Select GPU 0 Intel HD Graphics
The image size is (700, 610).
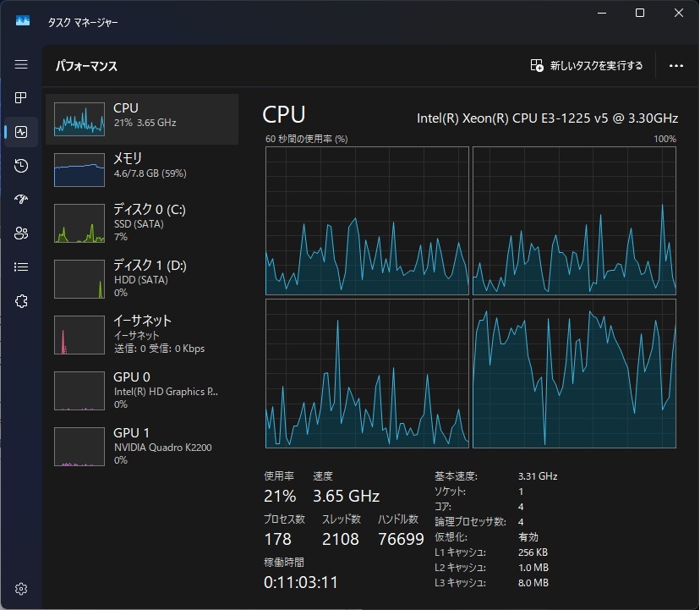(142, 390)
